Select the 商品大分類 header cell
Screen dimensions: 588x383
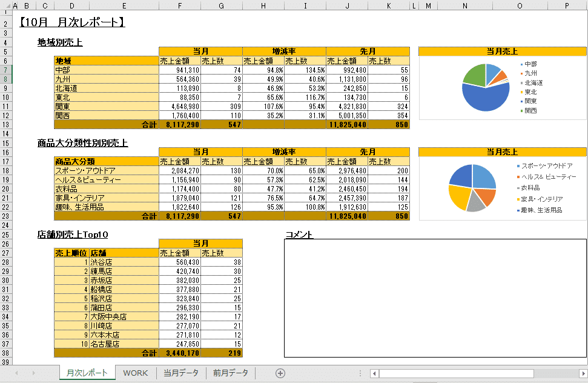point(107,162)
